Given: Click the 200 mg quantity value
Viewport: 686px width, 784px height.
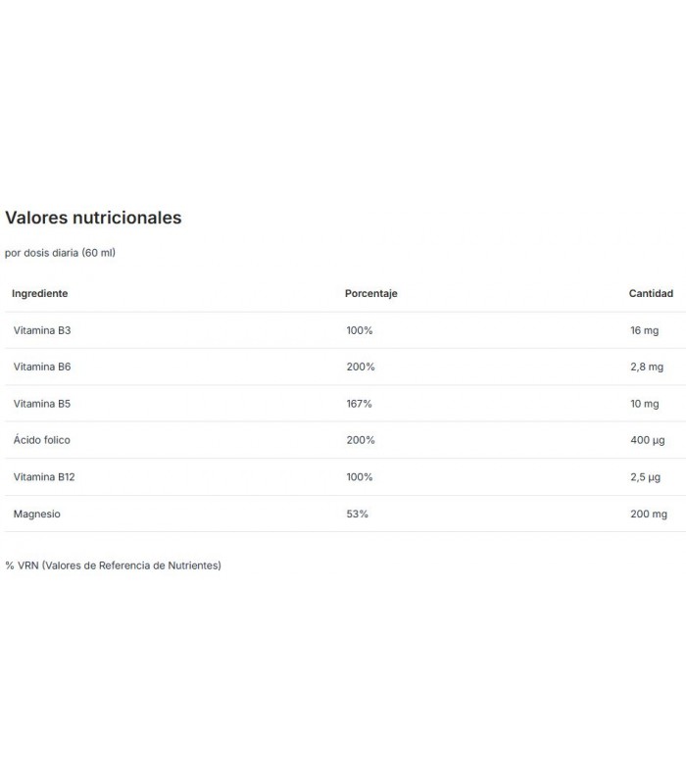Looking at the screenshot, I should 649,514.
